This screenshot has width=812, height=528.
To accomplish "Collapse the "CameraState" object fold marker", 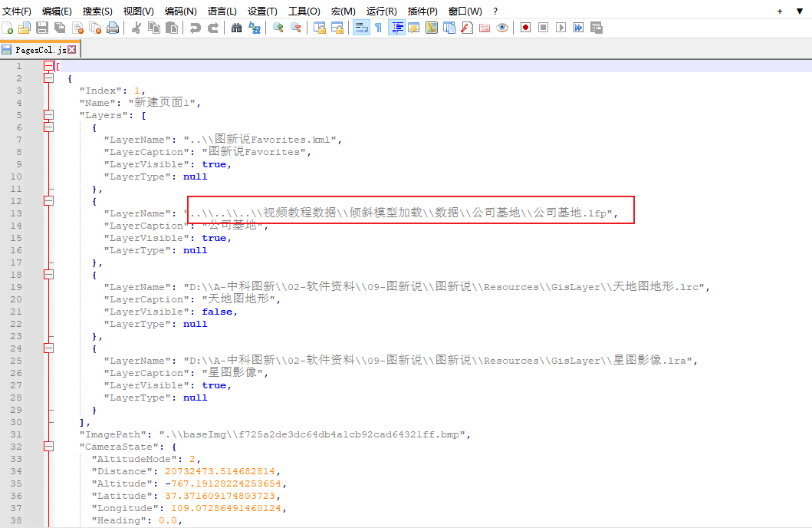I will point(49,447).
